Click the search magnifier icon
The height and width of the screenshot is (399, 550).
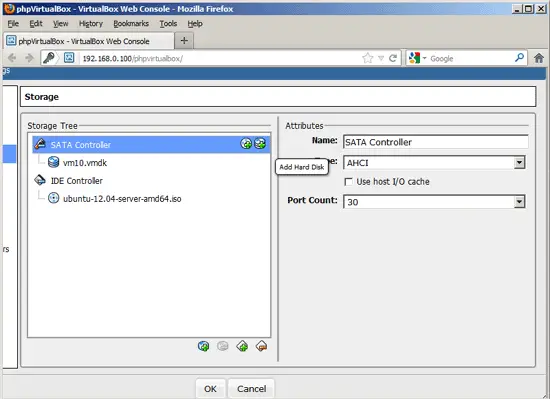[x=519, y=58]
